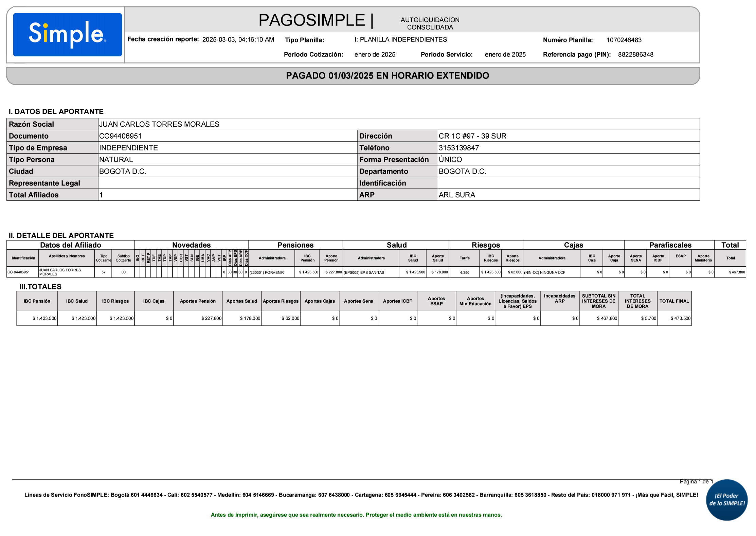Image resolution: width=756 pixels, height=536 pixels.
Task: Click the PORVENIR administradora cell
Action: [x=267, y=272]
